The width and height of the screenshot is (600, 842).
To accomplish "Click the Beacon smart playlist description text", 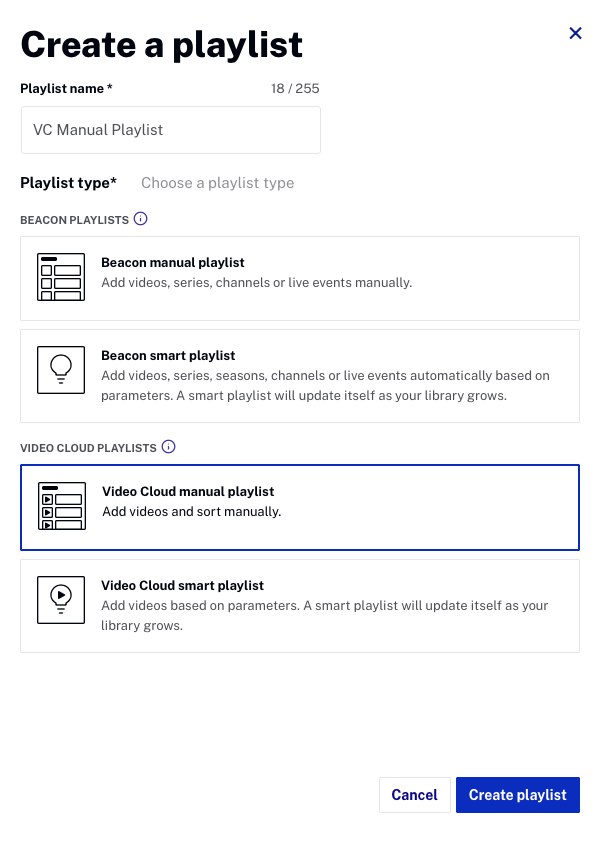I will [326, 386].
